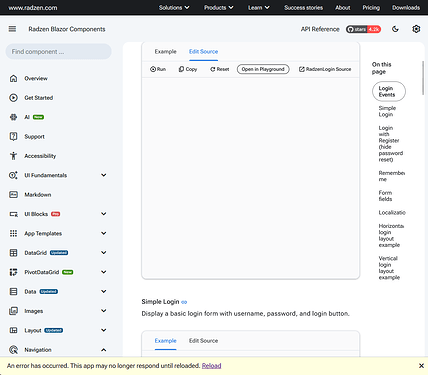This screenshot has width=428, height=375.
Task: Expand the App Templates section chevron
Action: tap(104, 233)
